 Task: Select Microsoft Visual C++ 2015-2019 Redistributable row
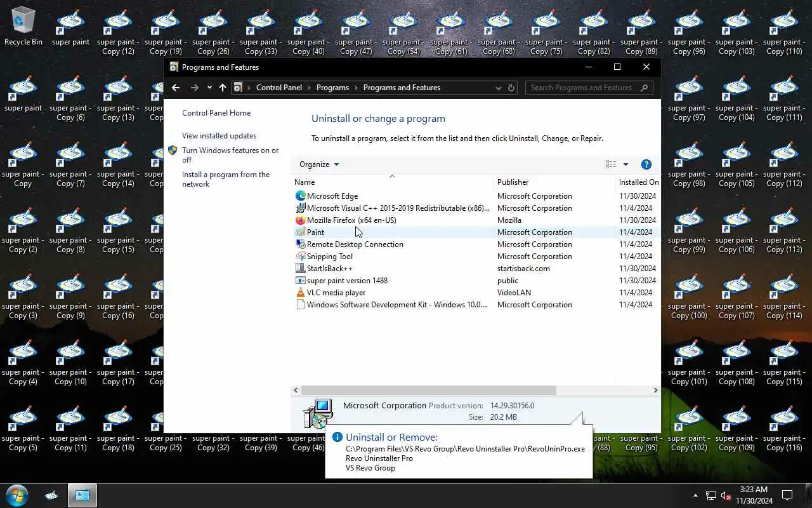click(x=476, y=208)
